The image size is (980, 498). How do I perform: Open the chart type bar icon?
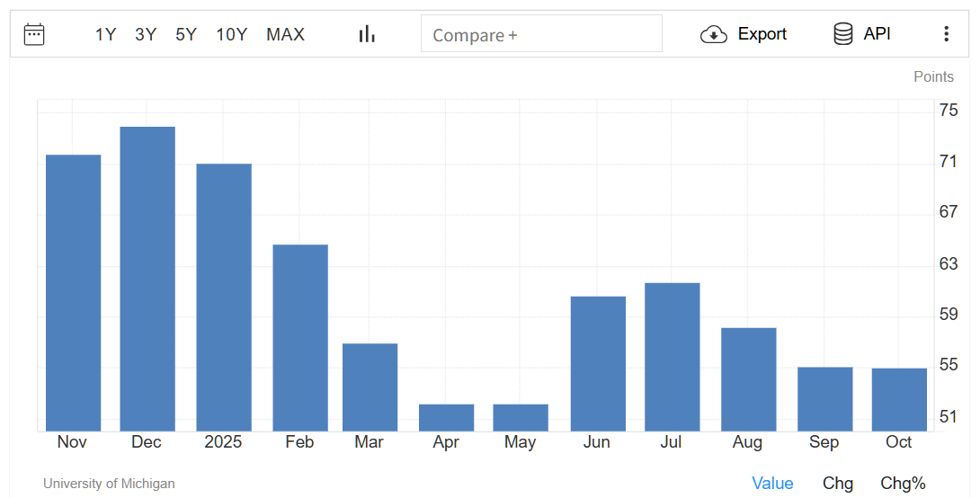pyautogui.click(x=367, y=34)
